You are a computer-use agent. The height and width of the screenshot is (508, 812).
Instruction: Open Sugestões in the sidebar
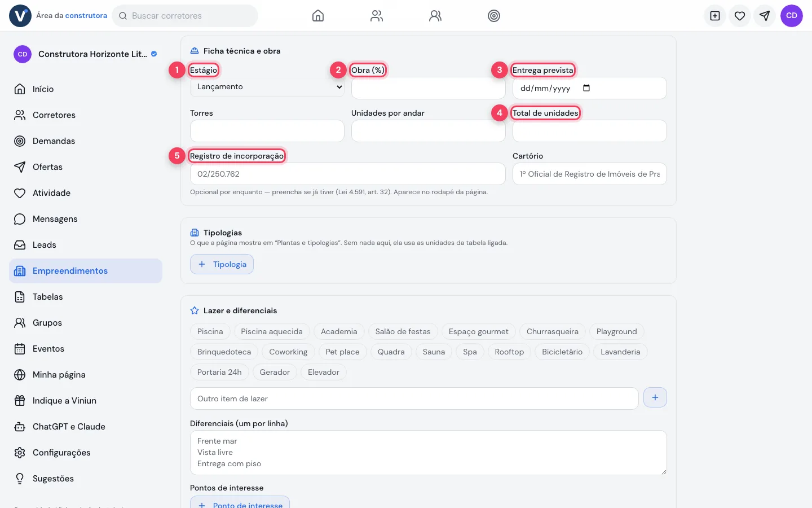[x=86, y=479]
